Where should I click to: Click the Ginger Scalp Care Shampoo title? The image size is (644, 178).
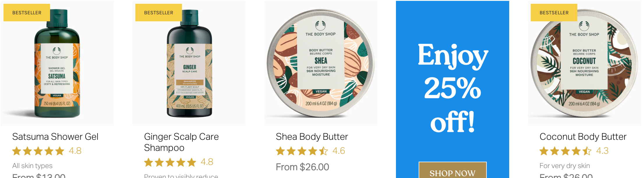(181, 142)
